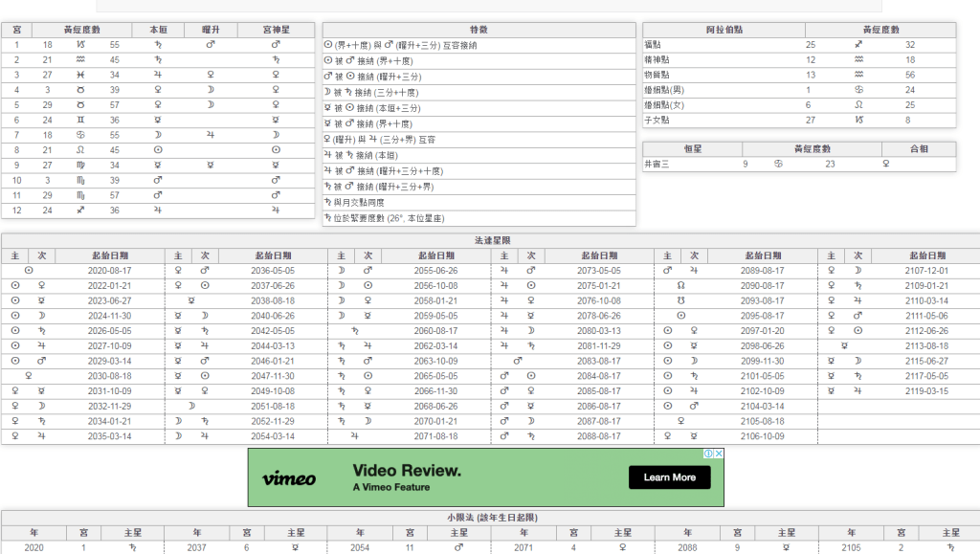Click the 恒星 column header
This screenshot has width=980, height=554.
coord(692,149)
